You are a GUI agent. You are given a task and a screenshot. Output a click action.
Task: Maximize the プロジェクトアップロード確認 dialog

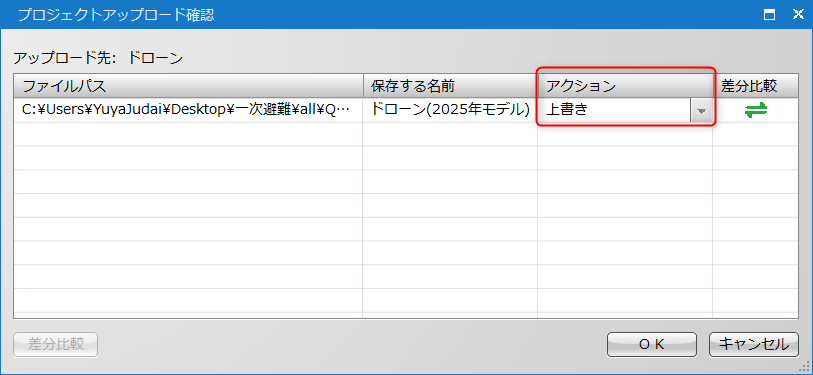[x=770, y=15]
